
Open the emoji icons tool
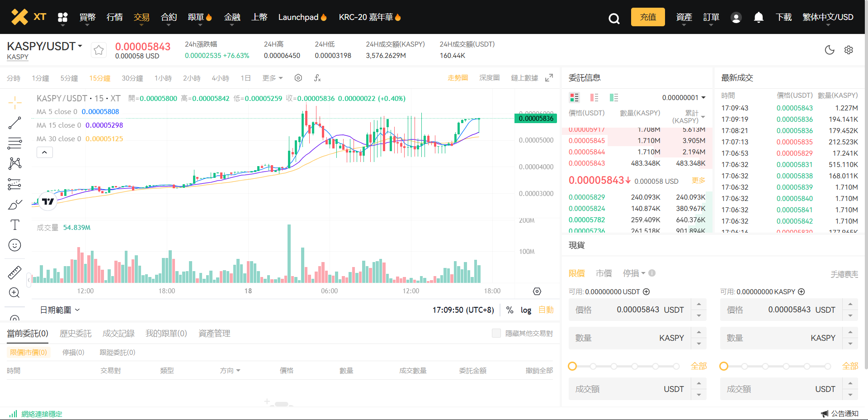(15, 245)
